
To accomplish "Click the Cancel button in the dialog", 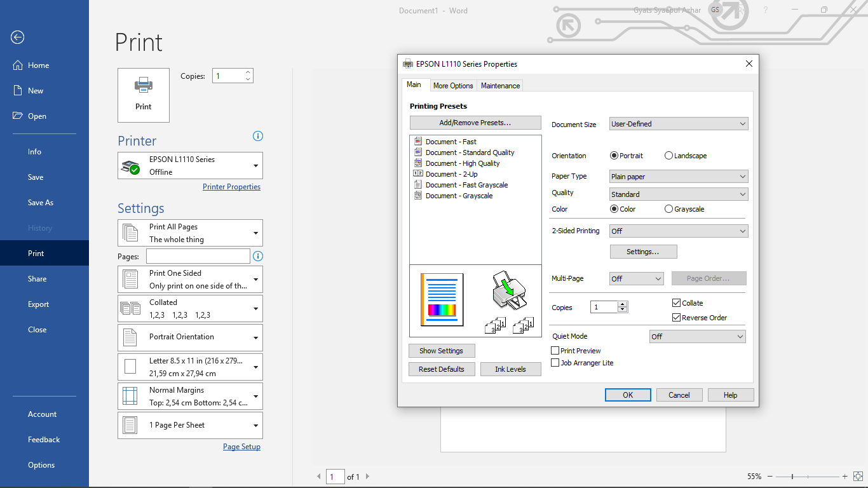I will click(x=679, y=395).
